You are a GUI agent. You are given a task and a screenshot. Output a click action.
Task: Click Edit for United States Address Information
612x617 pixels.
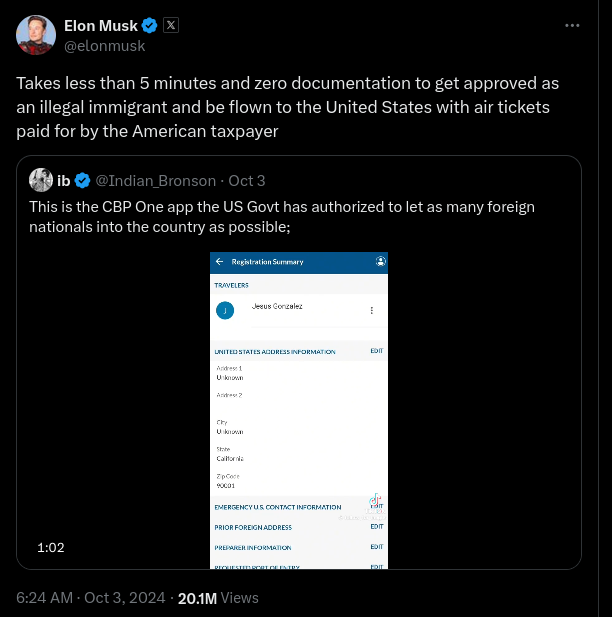376,351
